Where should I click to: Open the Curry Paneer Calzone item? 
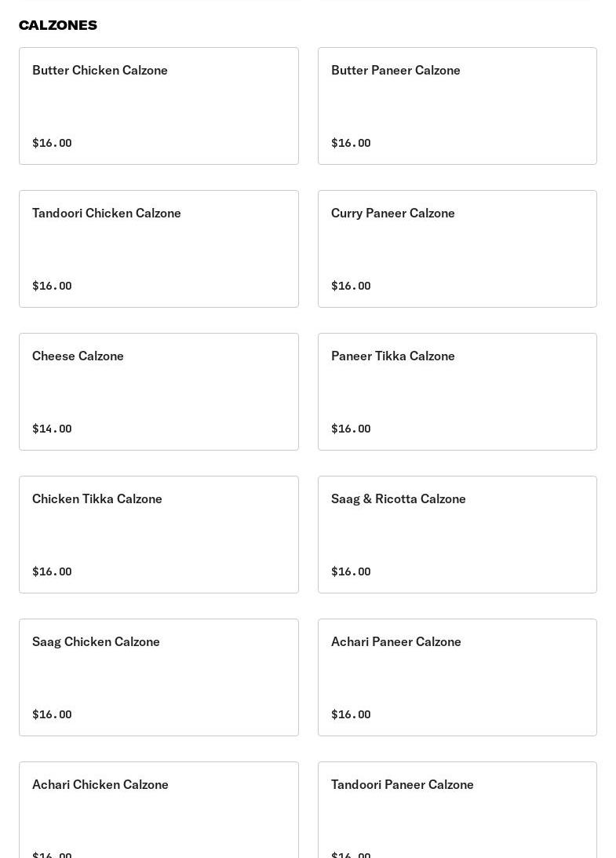pos(457,249)
